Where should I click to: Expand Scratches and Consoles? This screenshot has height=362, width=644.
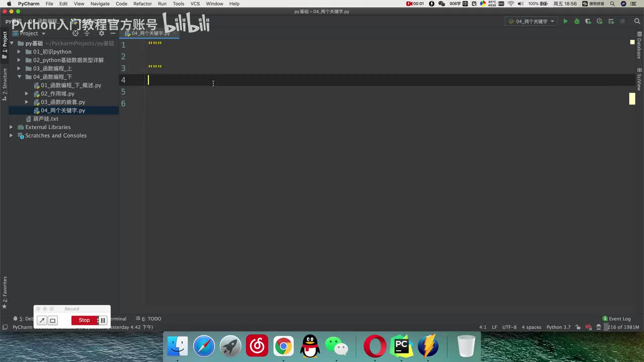[x=11, y=136]
